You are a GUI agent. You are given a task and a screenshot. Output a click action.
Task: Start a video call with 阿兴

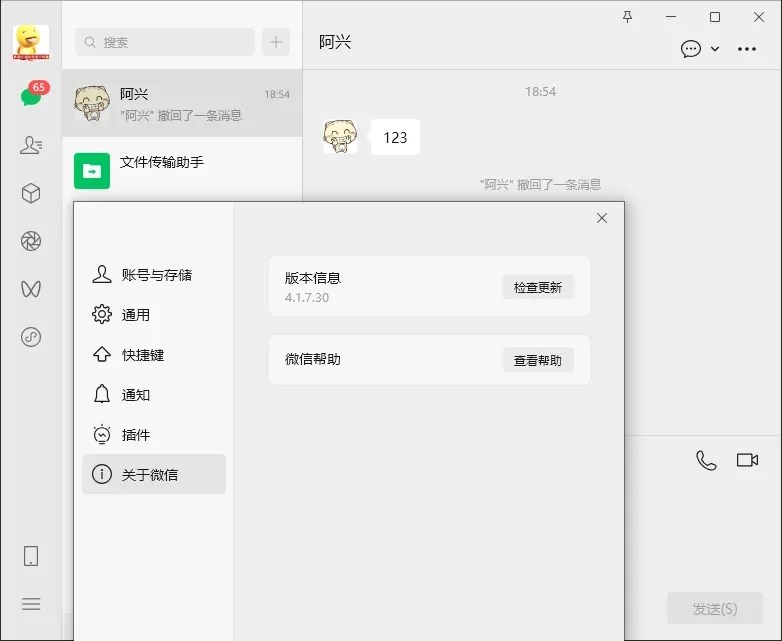click(x=747, y=460)
